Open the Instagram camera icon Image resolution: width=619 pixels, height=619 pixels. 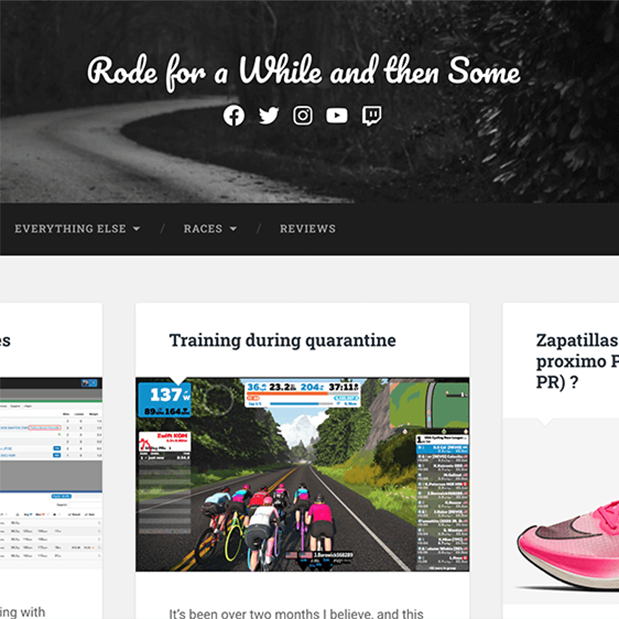pos(303,116)
